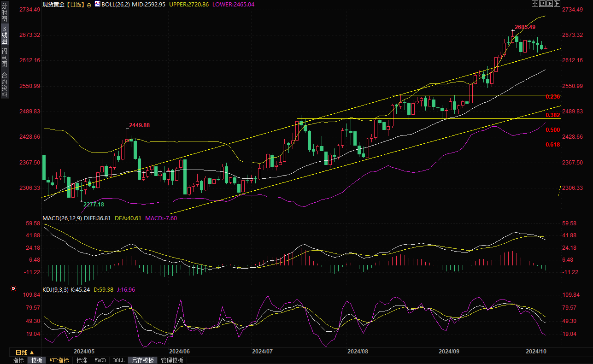593x364 pixels.
Task: Click the LOWER:2465.04 value
Action: tap(234, 4)
